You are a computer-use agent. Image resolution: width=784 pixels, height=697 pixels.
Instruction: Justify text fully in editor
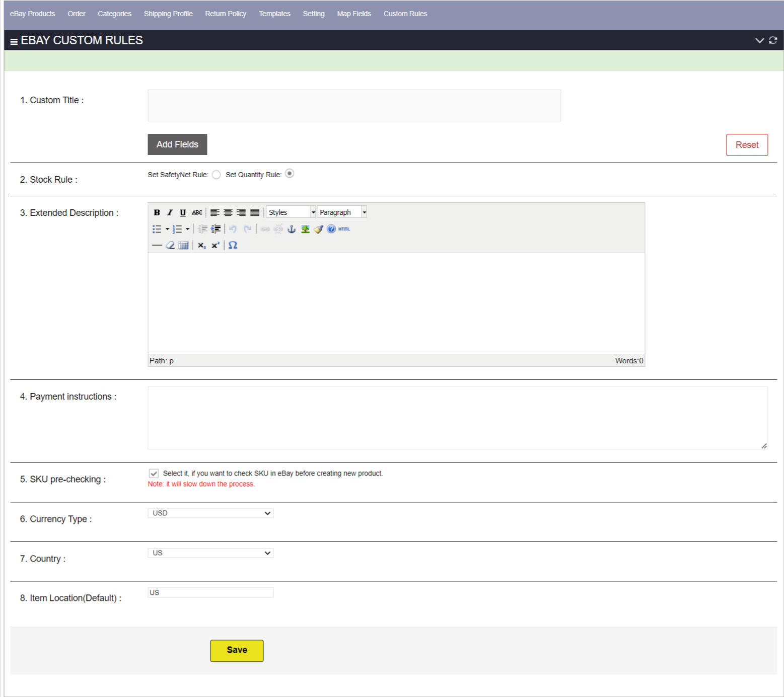tap(255, 212)
